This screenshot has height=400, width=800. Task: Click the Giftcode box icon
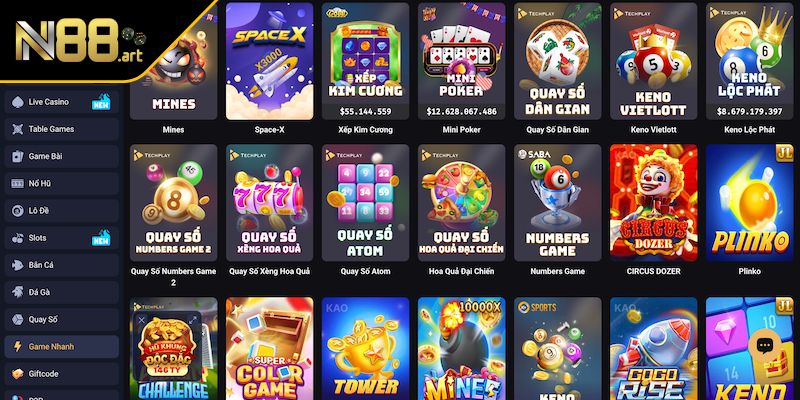click(x=18, y=373)
